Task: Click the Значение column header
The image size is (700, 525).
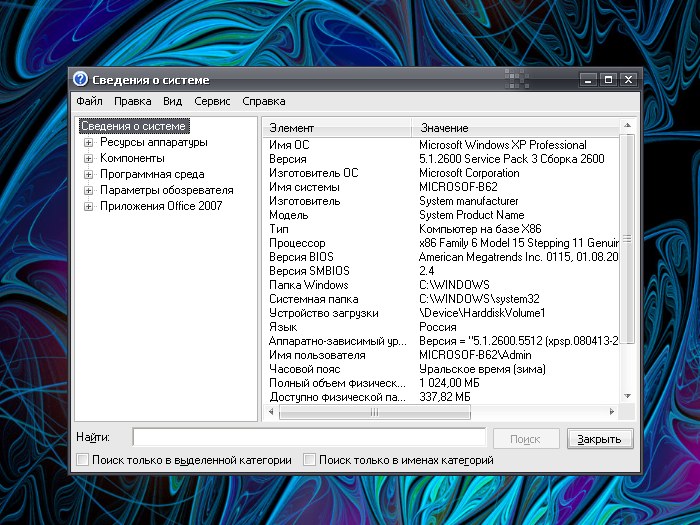Action: (x=515, y=128)
